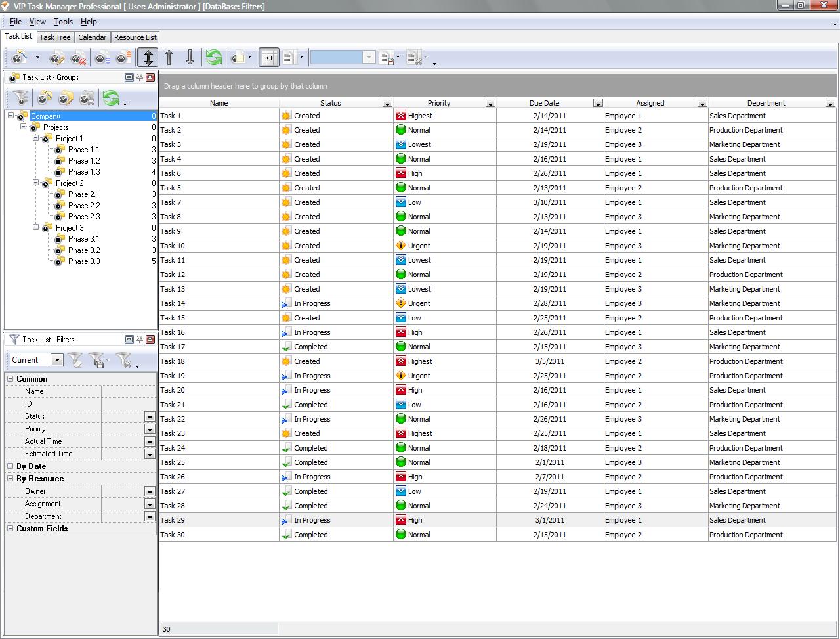Expand the By Date filter section
The image size is (840, 639).
point(10,466)
